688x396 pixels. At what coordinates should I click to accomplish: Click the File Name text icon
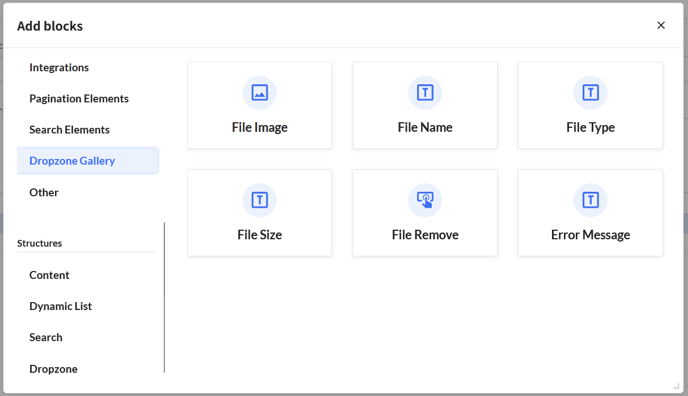425,93
